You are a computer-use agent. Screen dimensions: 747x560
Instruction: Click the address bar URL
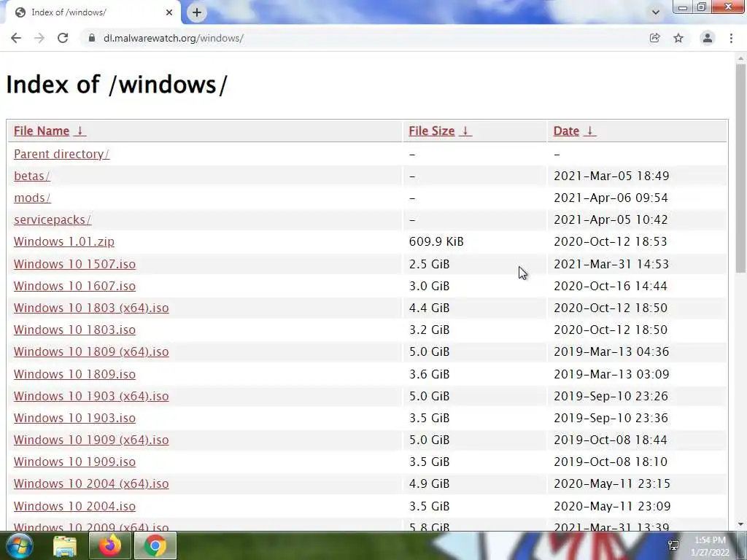[x=174, y=38]
